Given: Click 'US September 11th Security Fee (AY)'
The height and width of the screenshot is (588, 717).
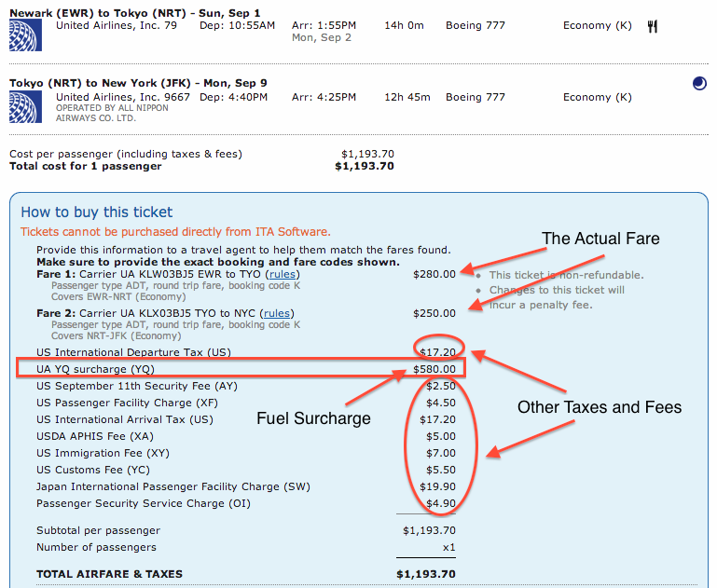Looking at the screenshot, I should (137, 386).
